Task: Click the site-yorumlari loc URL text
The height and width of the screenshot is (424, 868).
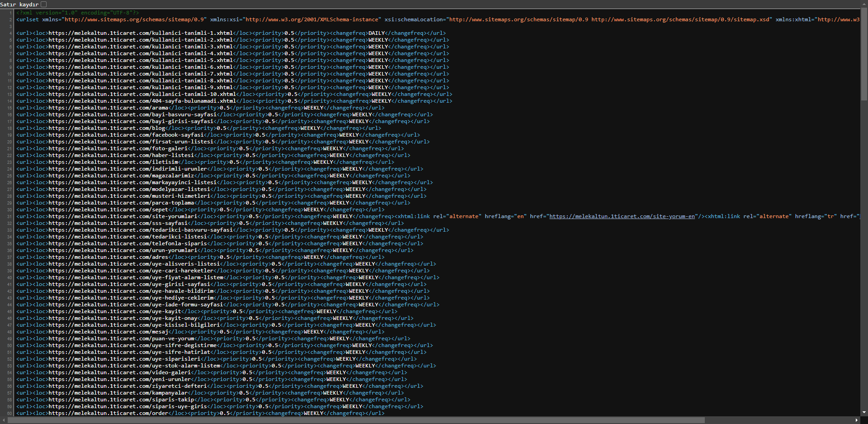Action: click(x=123, y=216)
